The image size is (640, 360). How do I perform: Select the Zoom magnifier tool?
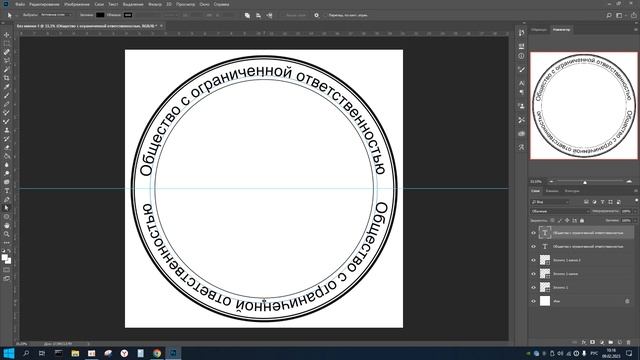coord(7,234)
